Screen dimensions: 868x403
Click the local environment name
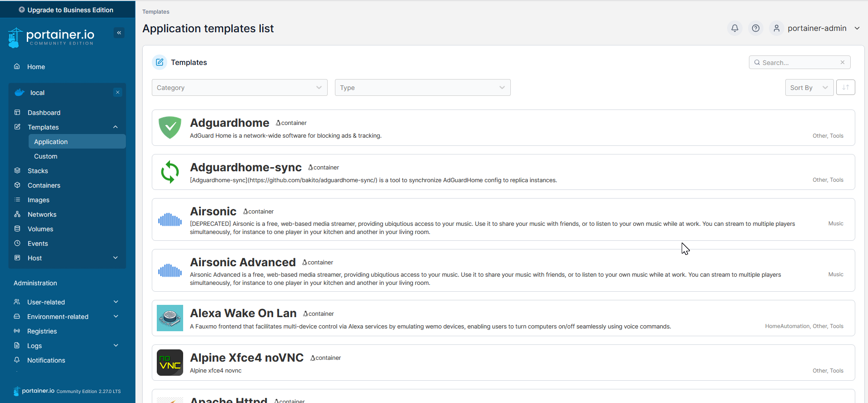37,93
